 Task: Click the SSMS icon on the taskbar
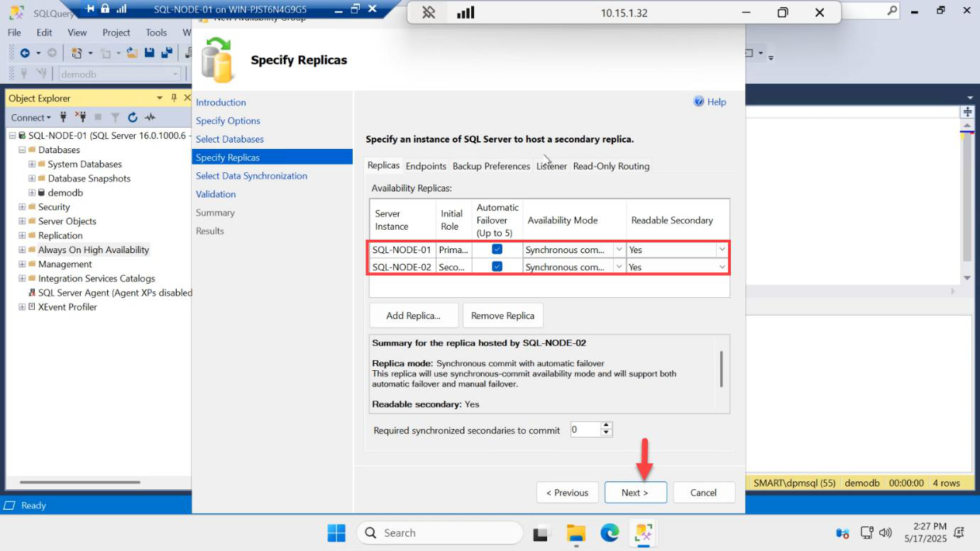pos(644,533)
